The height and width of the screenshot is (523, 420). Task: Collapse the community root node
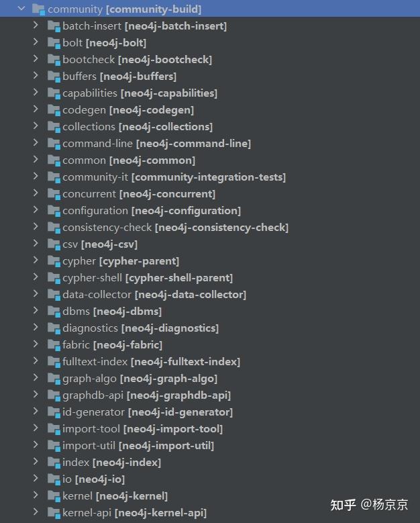(x=21, y=8)
